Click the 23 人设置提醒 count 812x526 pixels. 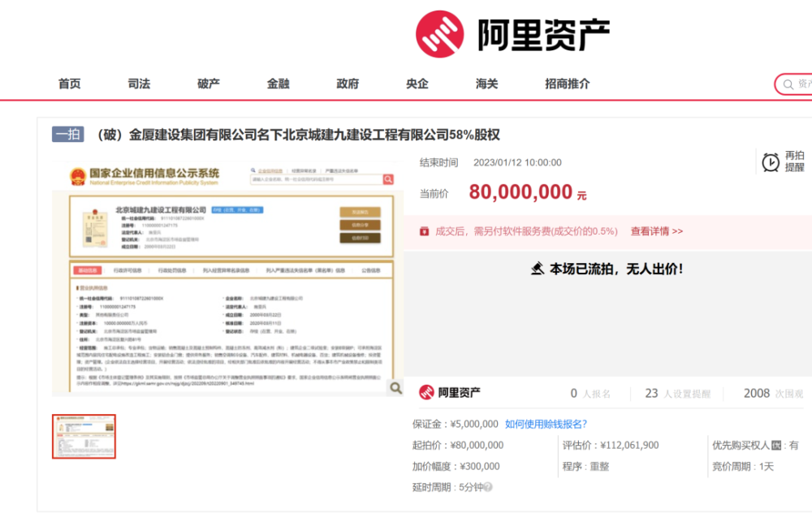pos(678,394)
